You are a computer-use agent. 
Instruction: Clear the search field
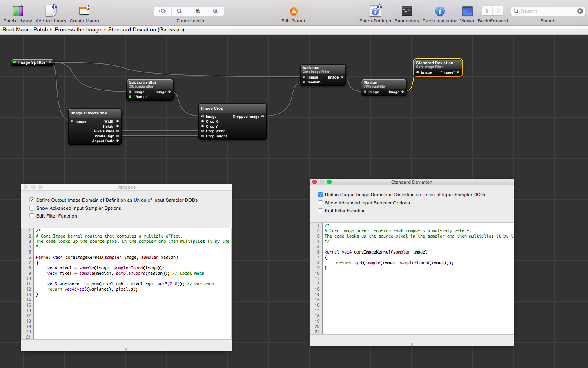pos(580,11)
